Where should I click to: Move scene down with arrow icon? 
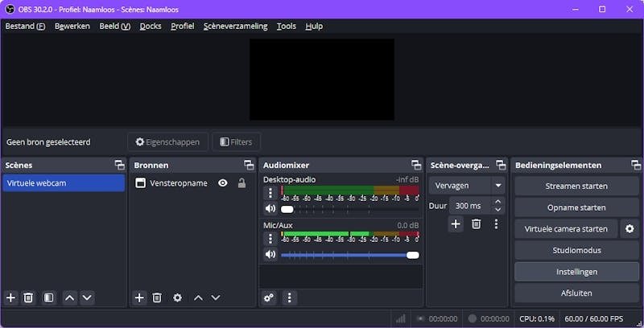tap(87, 297)
